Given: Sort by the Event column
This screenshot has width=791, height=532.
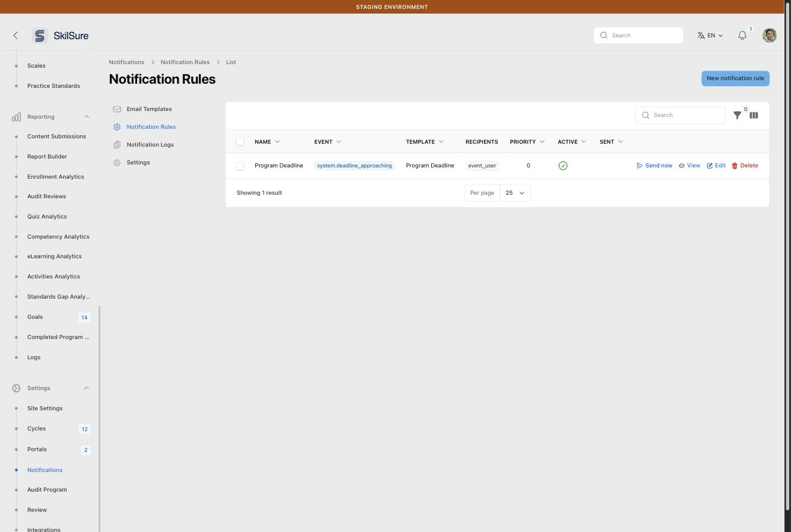Looking at the screenshot, I should 328,142.
